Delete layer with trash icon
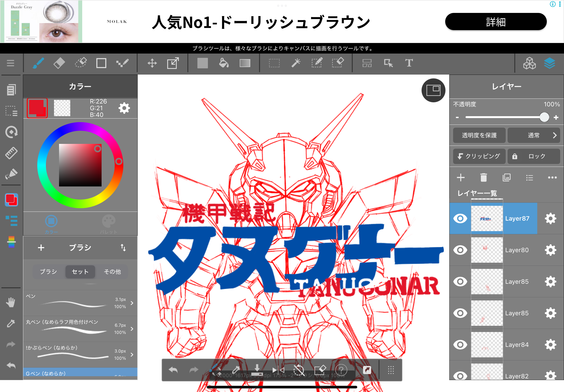Viewport: 564px width, 392px height. [483, 178]
